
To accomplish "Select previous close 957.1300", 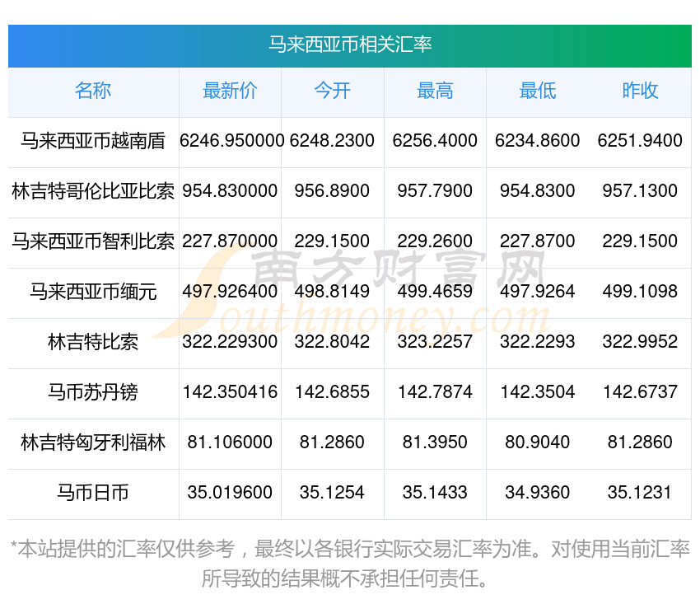I will click(x=640, y=191).
